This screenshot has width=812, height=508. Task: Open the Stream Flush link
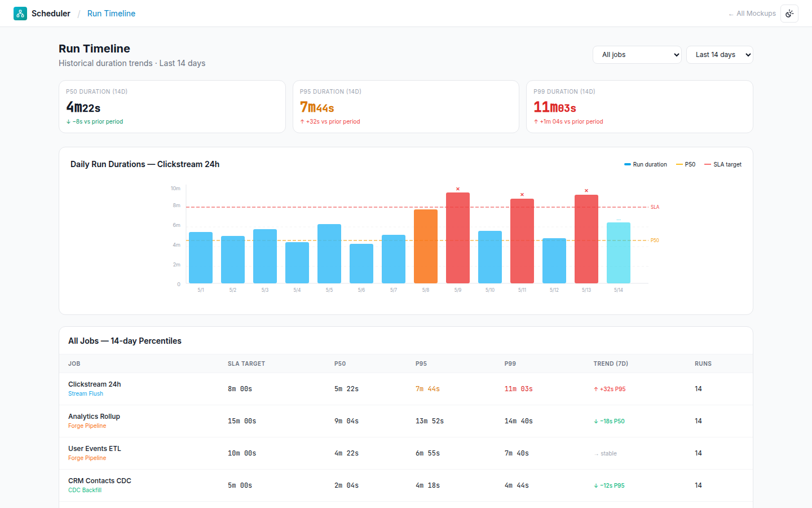tap(86, 394)
